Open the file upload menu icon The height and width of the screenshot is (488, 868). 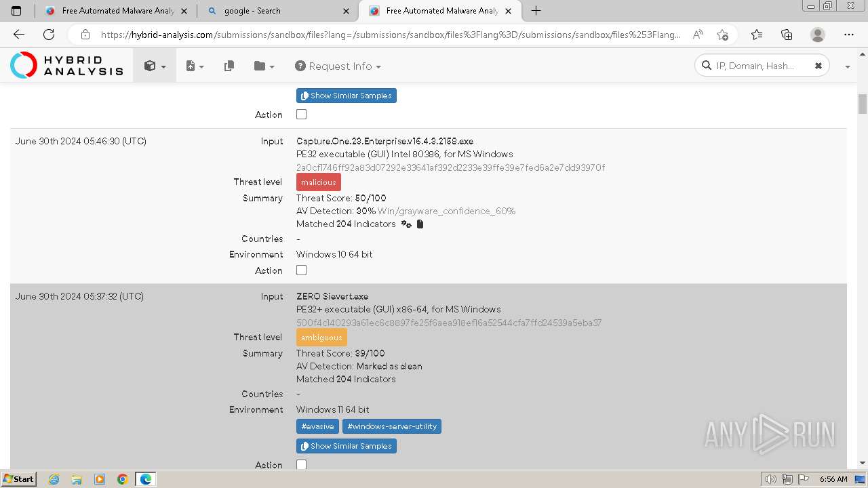tap(195, 66)
